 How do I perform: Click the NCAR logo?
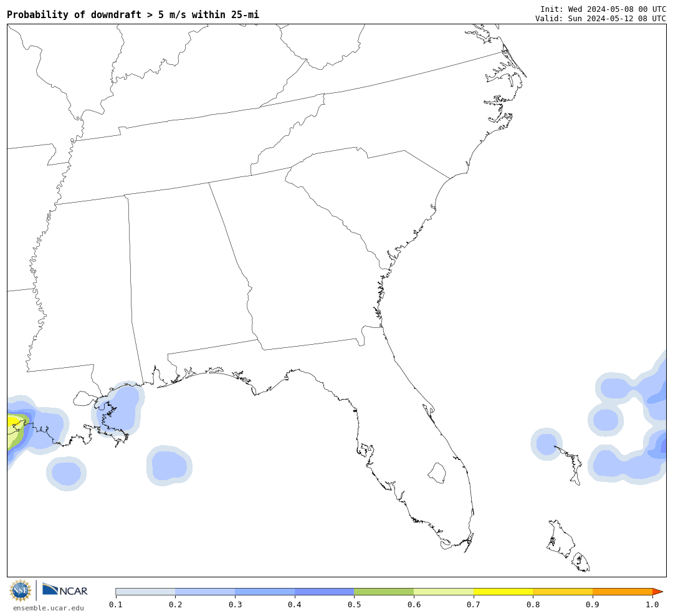click(x=65, y=590)
